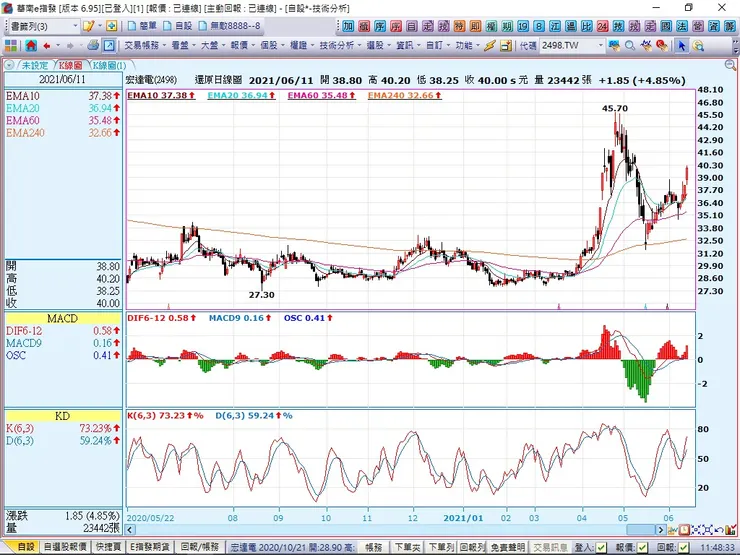This screenshot has height=555, width=740.
Task: Expand the 技術分析 menu
Action: click(340, 46)
